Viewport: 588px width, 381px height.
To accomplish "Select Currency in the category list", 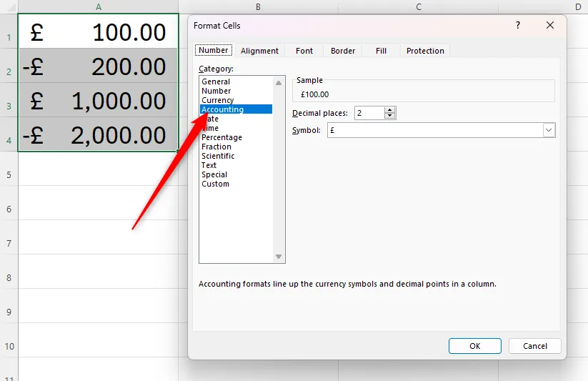I will click(217, 100).
